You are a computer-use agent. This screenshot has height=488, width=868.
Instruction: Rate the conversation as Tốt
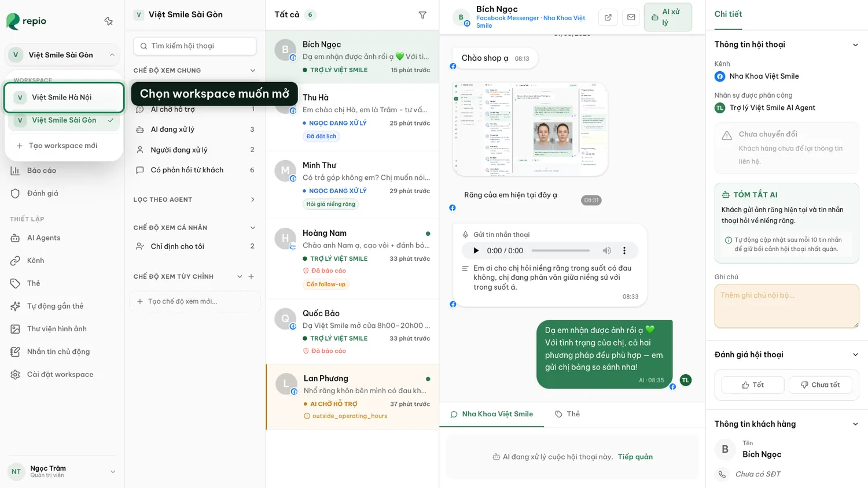pos(753,385)
